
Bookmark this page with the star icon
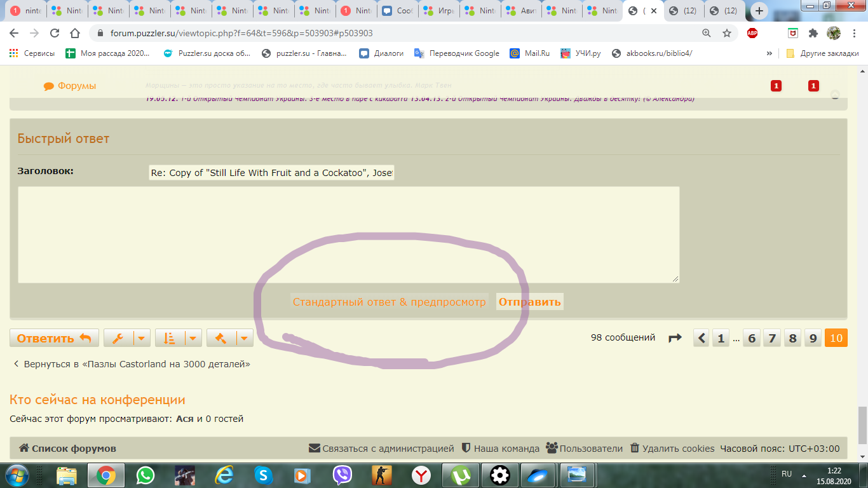point(727,33)
